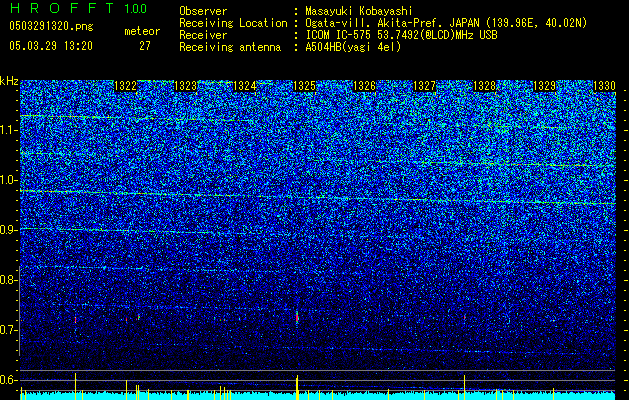
Task: Click the 1323 time marker
Action: [186, 86]
